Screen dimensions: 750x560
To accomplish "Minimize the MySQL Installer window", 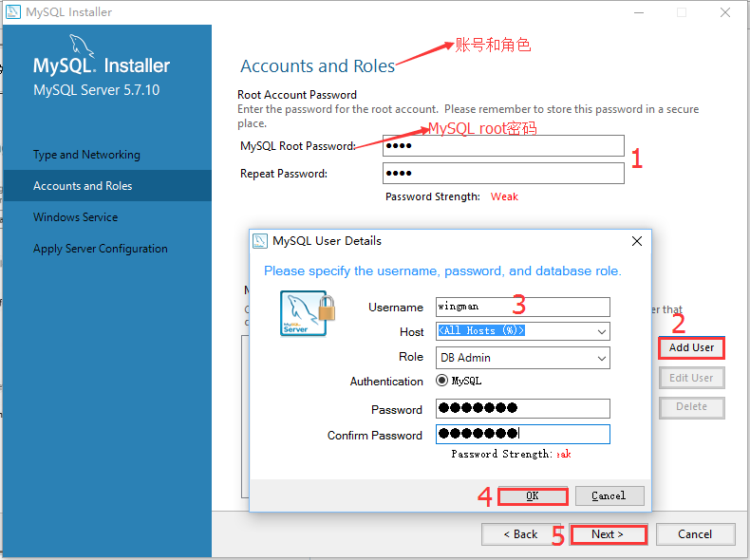I will (639, 12).
